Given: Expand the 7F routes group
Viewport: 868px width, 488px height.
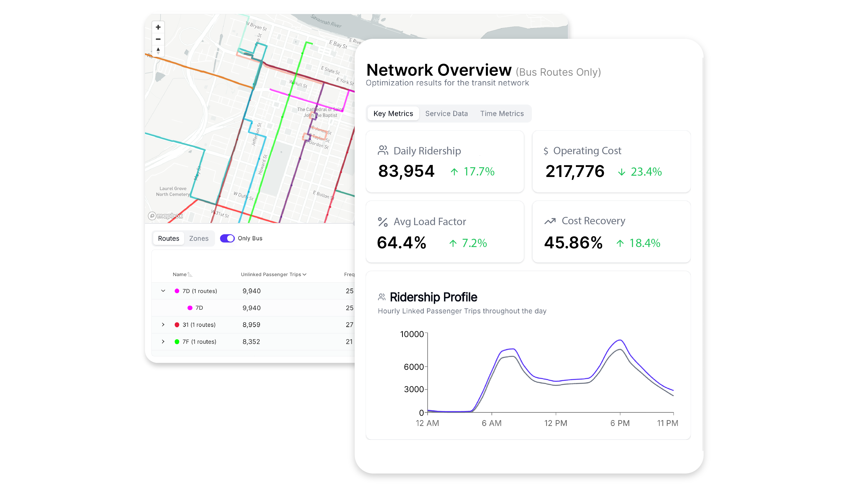Looking at the screenshot, I should coord(163,342).
